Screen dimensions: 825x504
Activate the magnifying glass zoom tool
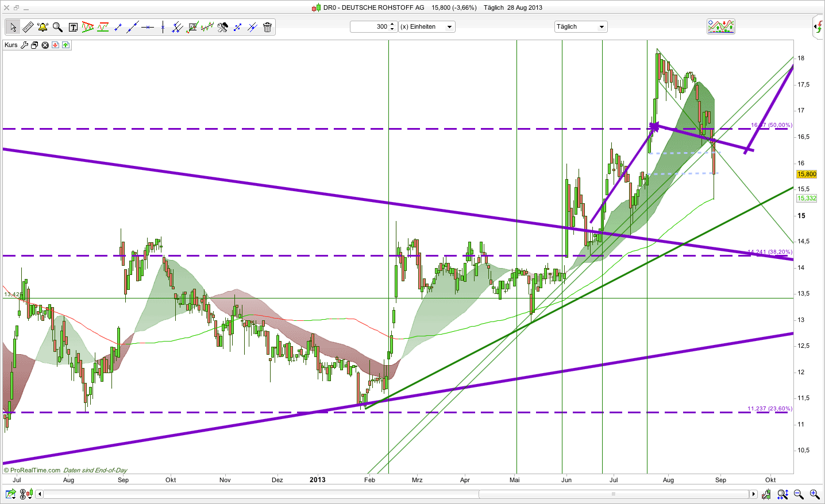pyautogui.click(x=57, y=27)
